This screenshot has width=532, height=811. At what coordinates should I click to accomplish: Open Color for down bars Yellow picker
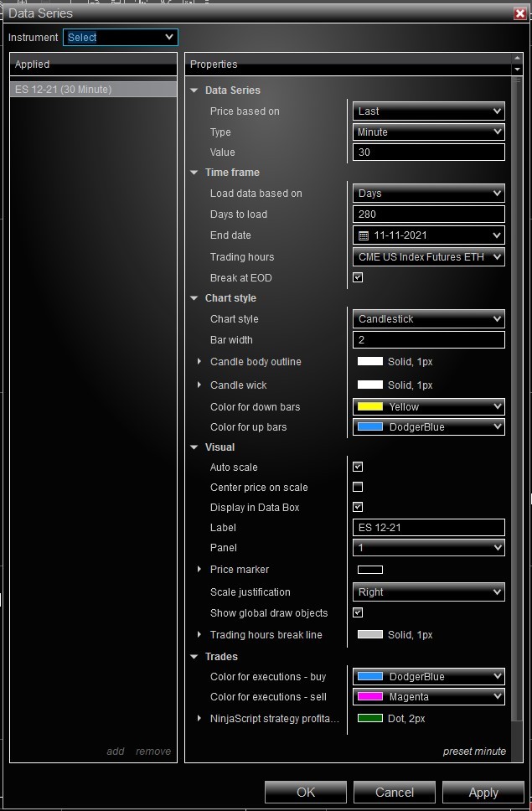pos(429,407)
